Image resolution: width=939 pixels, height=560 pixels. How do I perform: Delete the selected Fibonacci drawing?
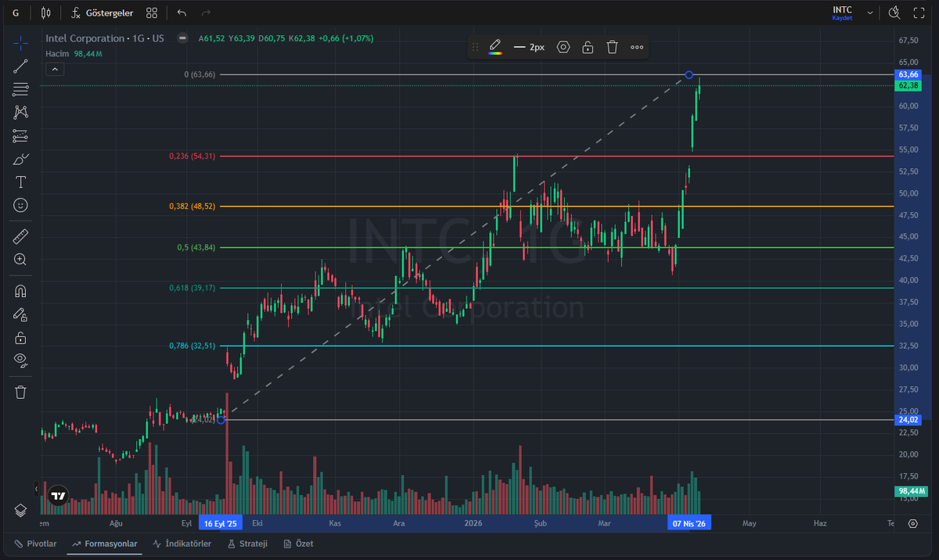[612, 47]
